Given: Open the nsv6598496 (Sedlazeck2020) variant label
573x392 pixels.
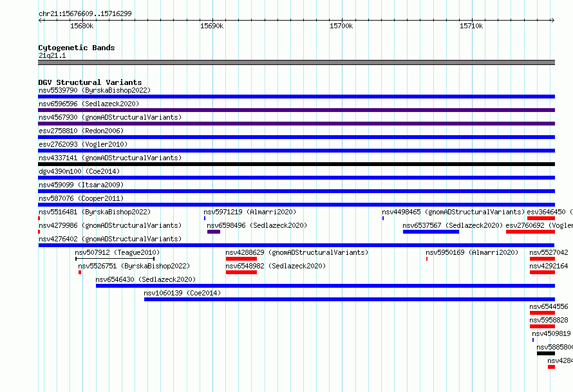Looking at the screenshot, I should click(x=257, y=225).
